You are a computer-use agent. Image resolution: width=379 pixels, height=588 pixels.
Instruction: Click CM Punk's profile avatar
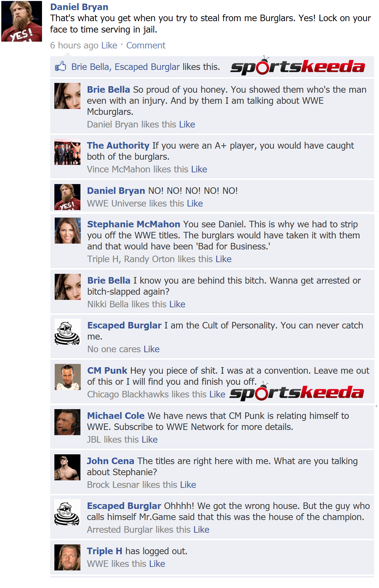point(68,377)
